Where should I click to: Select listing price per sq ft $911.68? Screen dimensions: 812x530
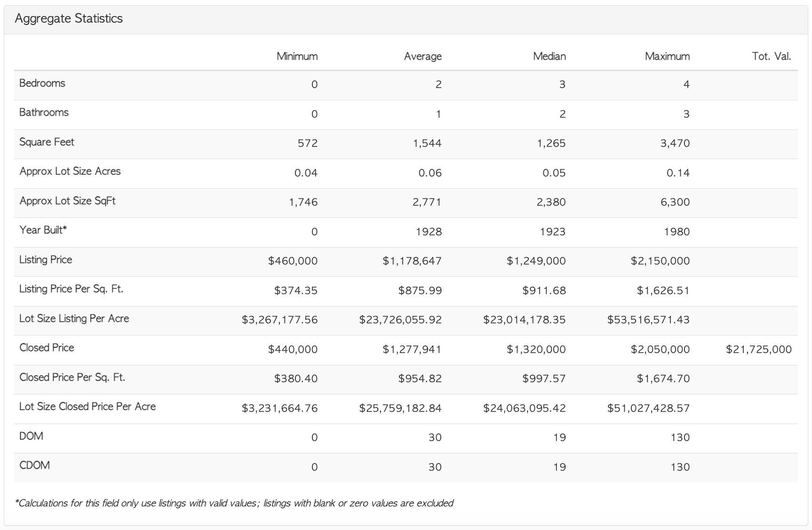pos(544,290)
